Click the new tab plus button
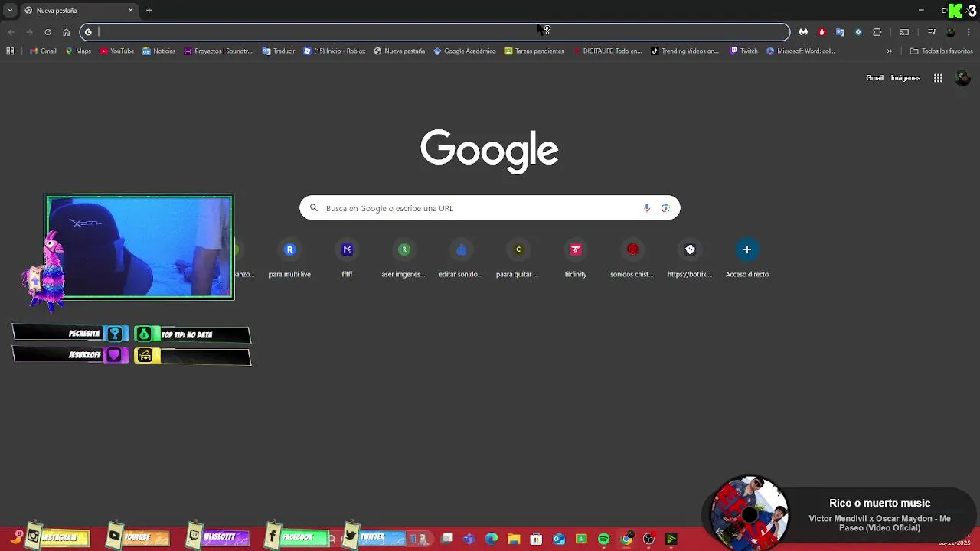 149,11
